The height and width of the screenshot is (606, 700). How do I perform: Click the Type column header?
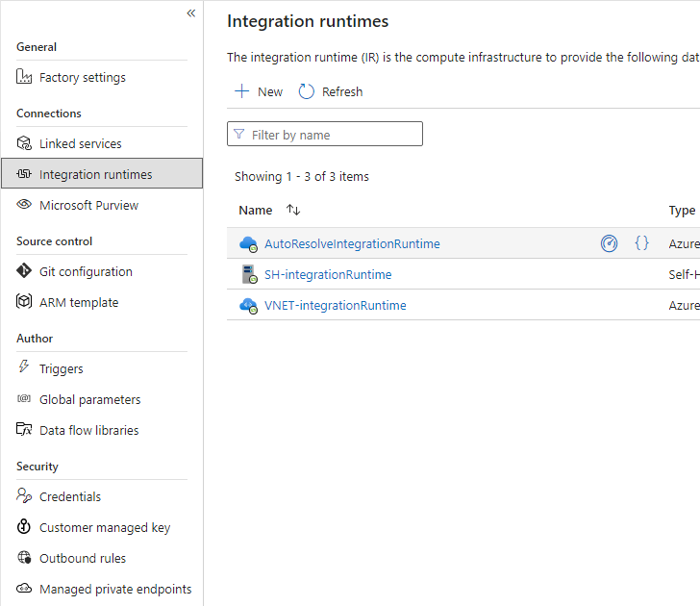pyautogui.click(x=682, y=210)
